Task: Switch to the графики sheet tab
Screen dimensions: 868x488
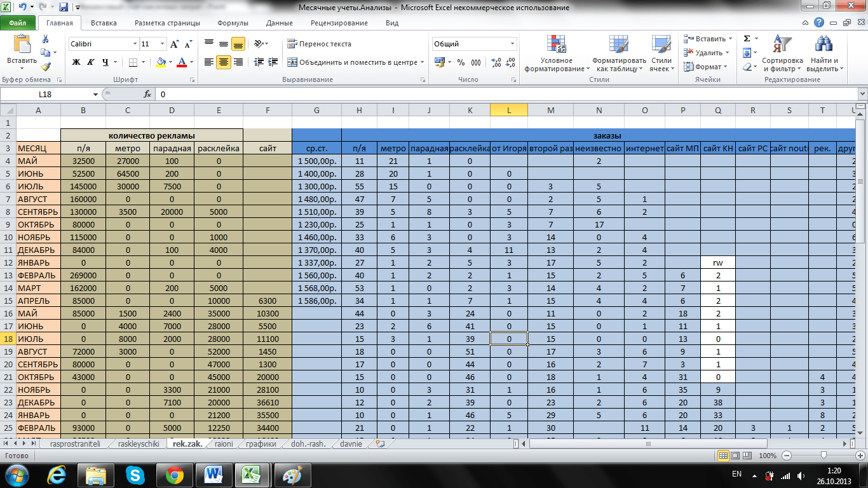Action: click(262, 444)
